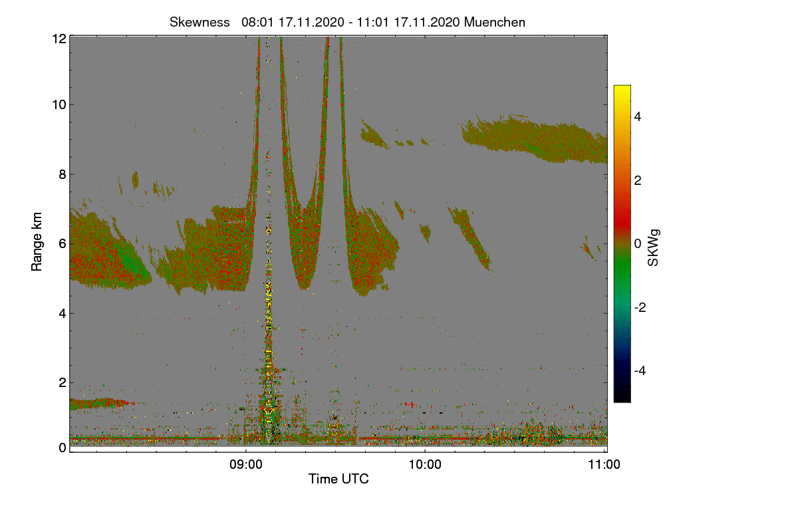Click the 0 km range tick label
This screenshot has height=532, width=798.
tap(62, 448)
